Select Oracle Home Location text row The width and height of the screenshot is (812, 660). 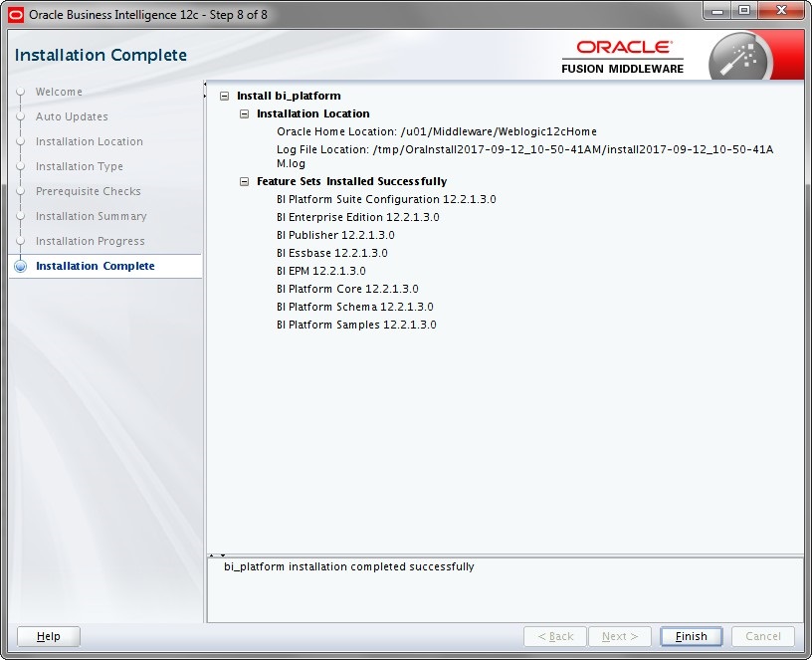coord(437,131)
